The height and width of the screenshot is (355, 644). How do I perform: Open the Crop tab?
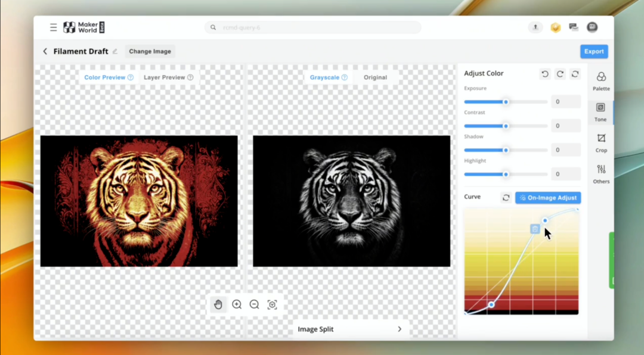point(601,143)
